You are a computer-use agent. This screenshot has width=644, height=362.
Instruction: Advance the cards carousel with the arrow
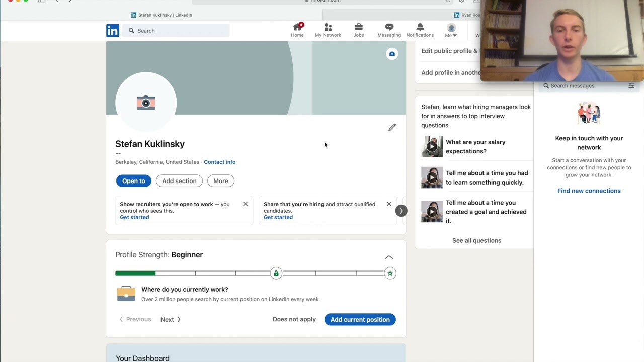click(x=401, y=211)
